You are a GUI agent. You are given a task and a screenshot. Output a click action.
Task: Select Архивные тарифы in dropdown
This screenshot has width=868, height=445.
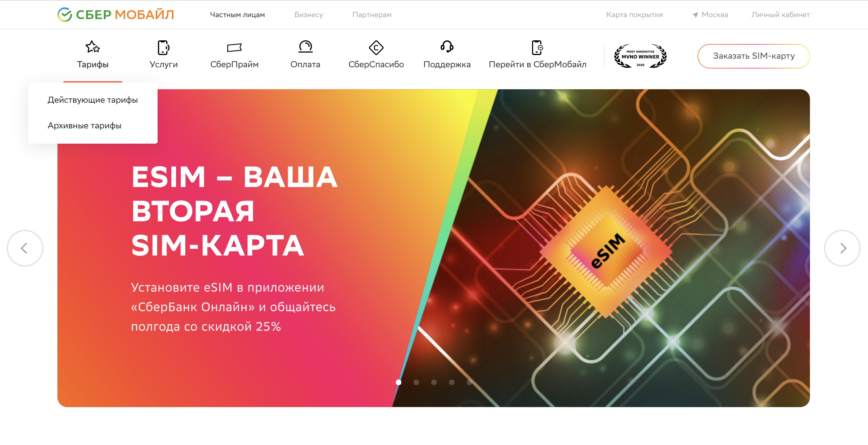click(85, 125)
